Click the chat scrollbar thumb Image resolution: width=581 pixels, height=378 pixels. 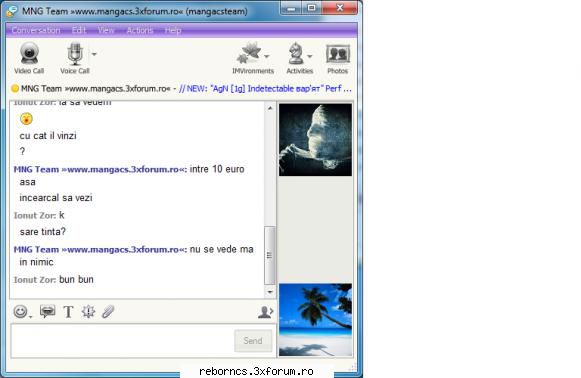click(x=269, y=255)
